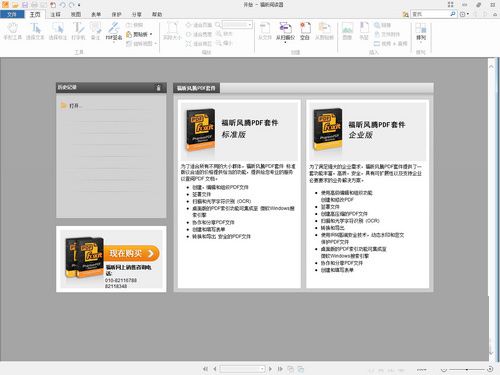Click the Fit Page option
Screen dimensions: 500x375
199,25
